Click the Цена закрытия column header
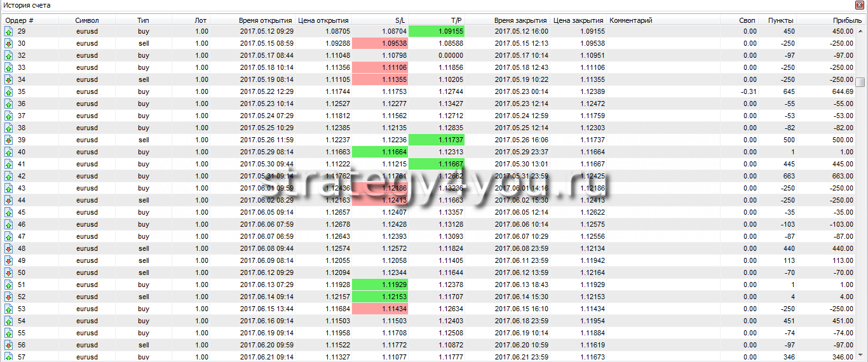This screenshot has width=868, height=362. (x=579, y=20)
